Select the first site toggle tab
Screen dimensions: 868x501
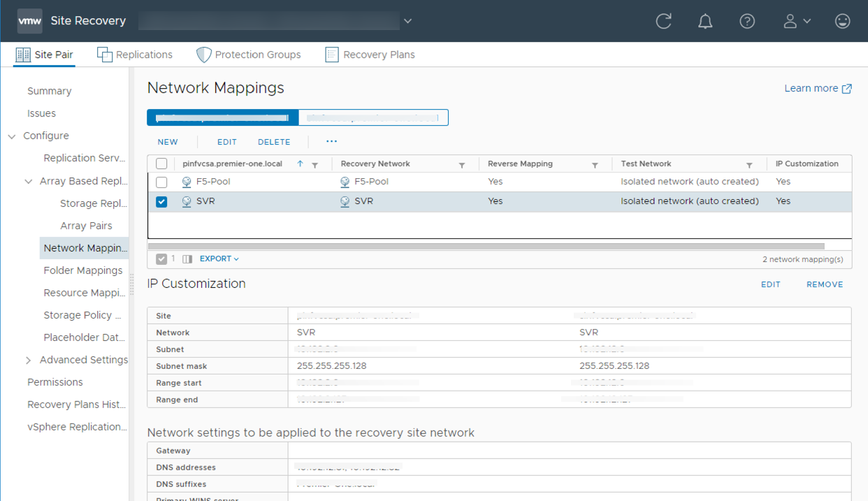pyautogui.click(x=223, y=117)
